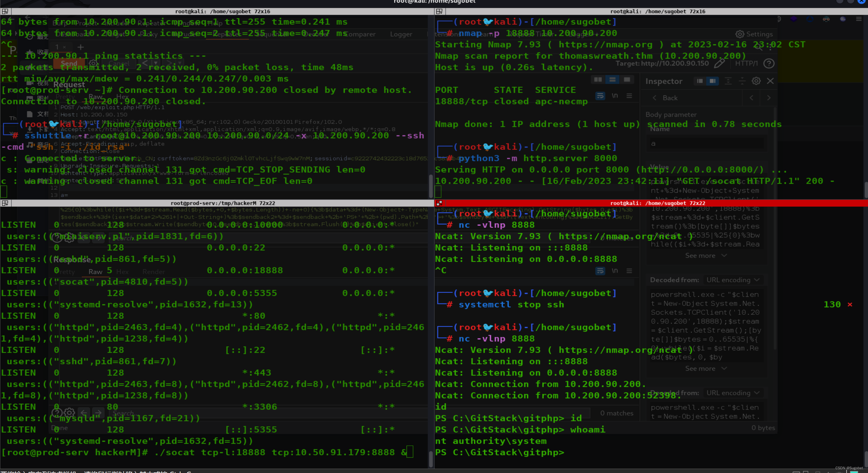868x473 pixels.
Task: Toggle word wrap in the request editor
Action: (600, 96)
